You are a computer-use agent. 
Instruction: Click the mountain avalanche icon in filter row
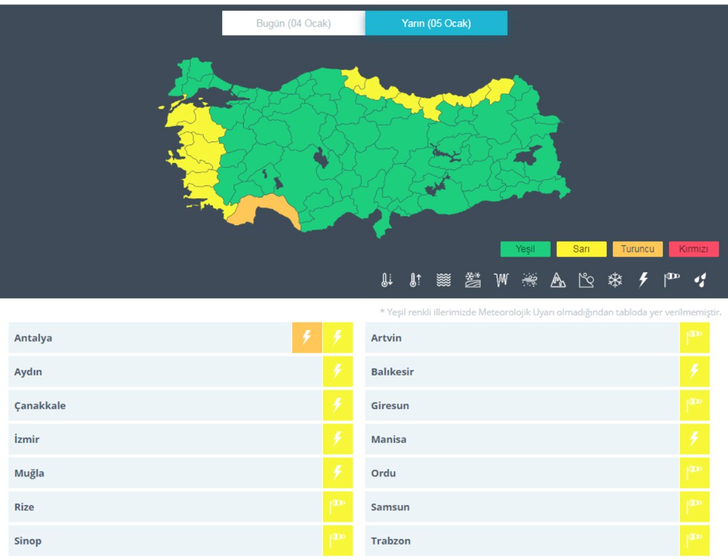point(558,280)
